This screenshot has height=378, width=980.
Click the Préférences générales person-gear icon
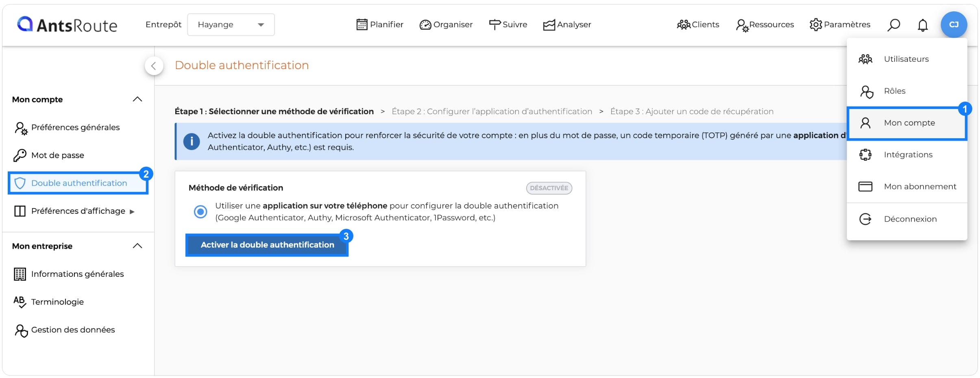(21, 128)
